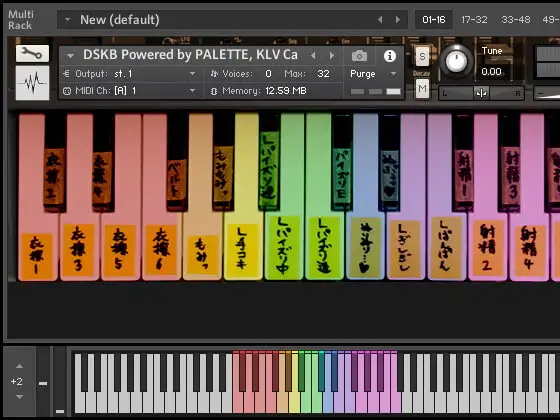Take snapshot with the camera icon

tap(359, 56)
